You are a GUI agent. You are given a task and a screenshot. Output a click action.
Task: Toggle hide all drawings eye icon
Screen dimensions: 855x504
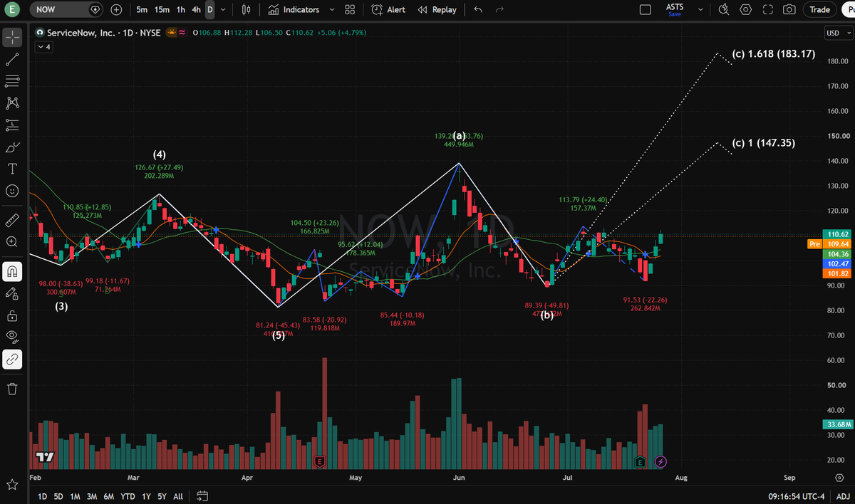[x=12, y=337]
